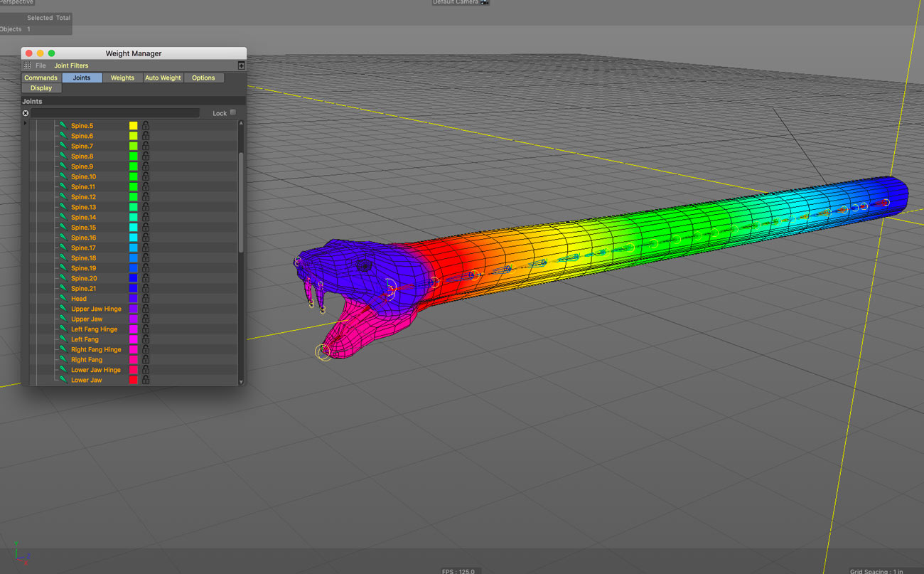The width and height of the screenshot is (924, 574).
Task: Click the Head joint icon
Action: tap(63, 299)
